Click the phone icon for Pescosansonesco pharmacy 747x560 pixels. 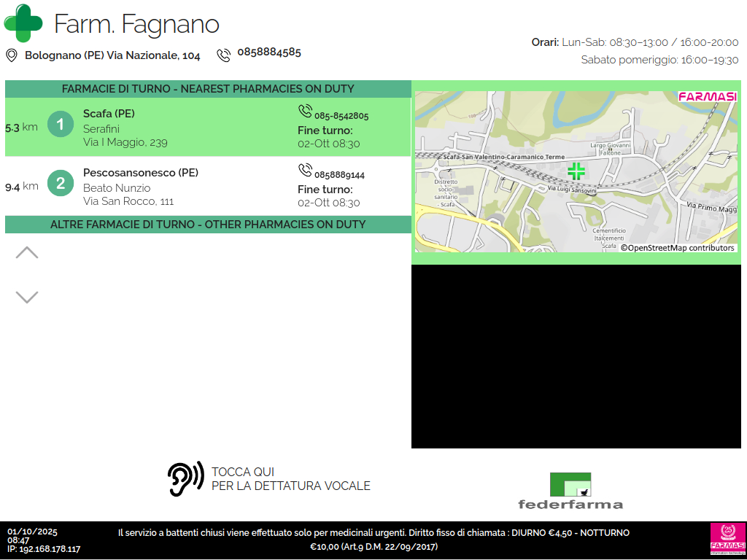[305, 170]
